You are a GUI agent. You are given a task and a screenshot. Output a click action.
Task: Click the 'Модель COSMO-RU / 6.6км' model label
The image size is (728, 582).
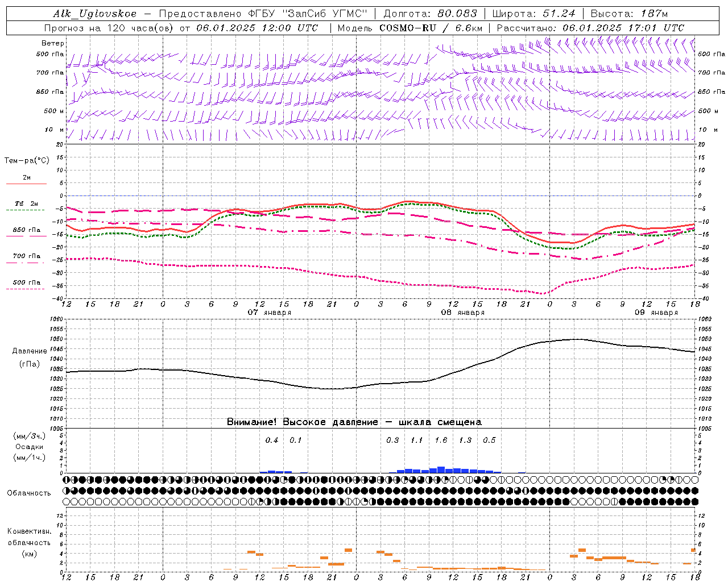point(410,27)
